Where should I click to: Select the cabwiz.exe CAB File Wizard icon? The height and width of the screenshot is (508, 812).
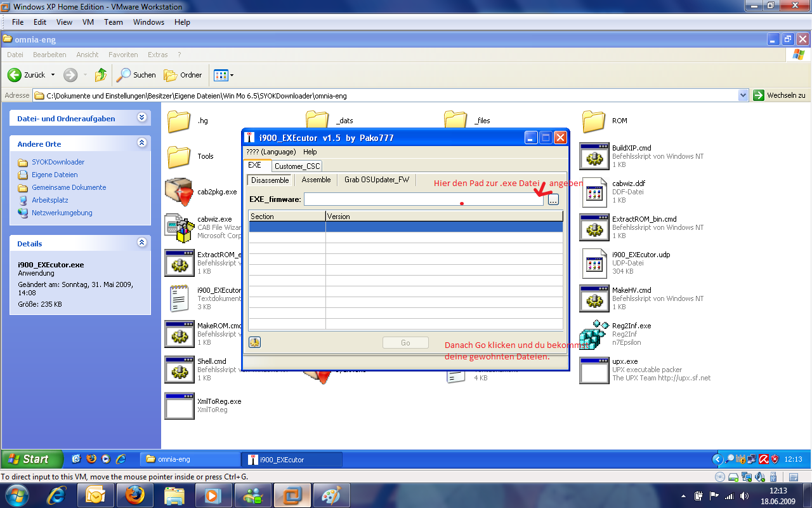click(179, 227)
